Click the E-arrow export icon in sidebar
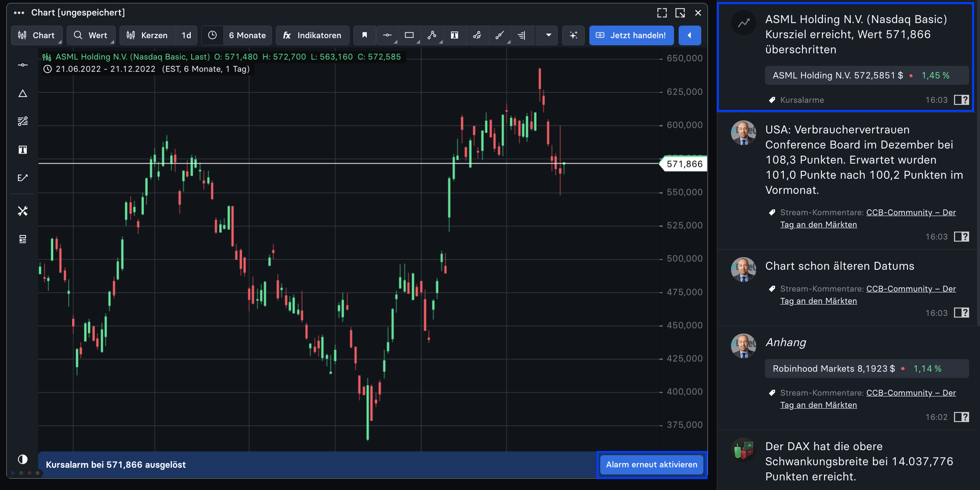 click(23, 178)
